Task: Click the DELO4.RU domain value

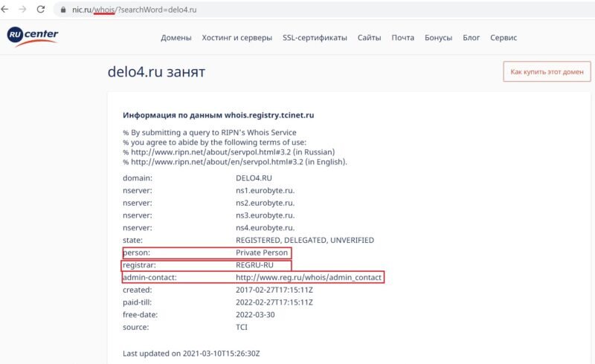Action: click(254, 178)
